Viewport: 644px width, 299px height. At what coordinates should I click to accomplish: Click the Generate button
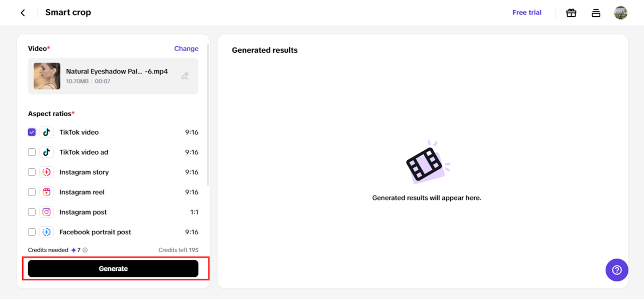(x=113, y=269)
